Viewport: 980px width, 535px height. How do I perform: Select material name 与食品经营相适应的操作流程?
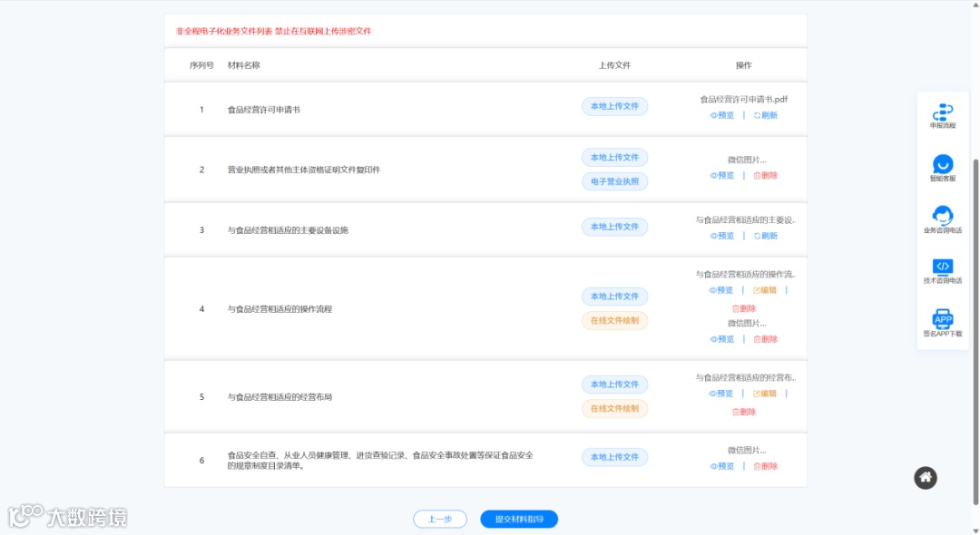279,309
